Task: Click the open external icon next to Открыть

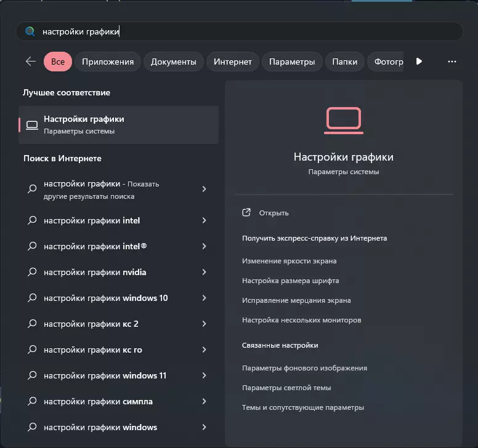Action: 246,213
